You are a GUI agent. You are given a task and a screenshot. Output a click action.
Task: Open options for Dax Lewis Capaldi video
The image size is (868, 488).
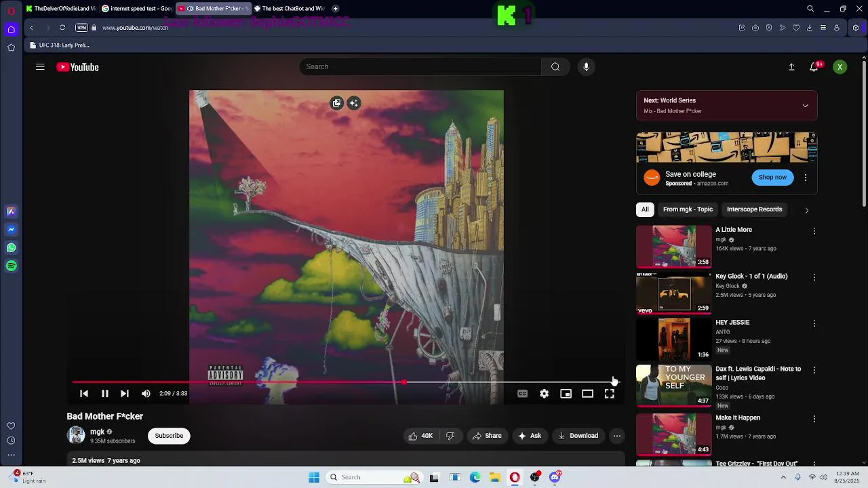[x=814, y=370]
